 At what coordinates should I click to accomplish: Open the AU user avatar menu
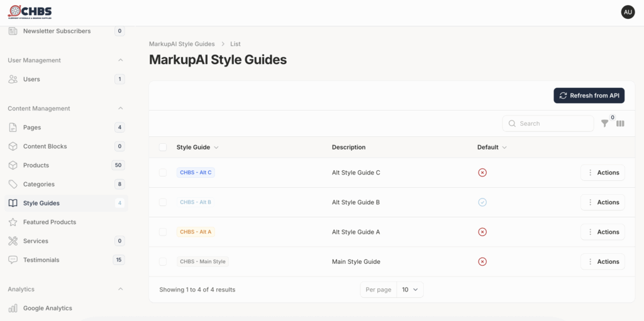(628, 12)
